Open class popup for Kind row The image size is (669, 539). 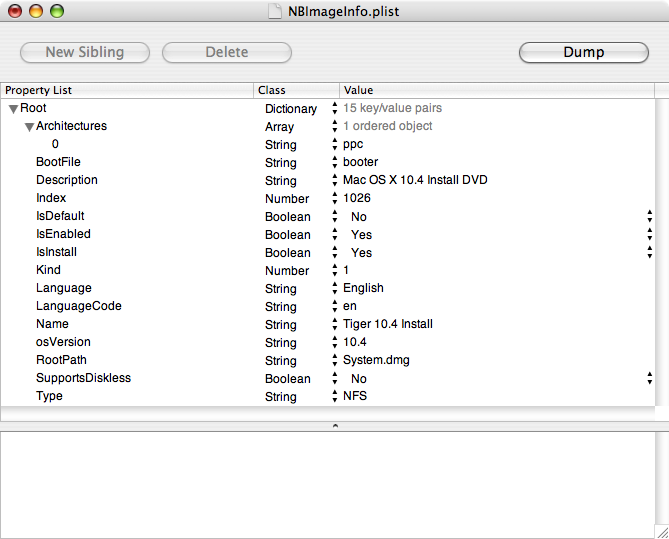pos(335,270)
